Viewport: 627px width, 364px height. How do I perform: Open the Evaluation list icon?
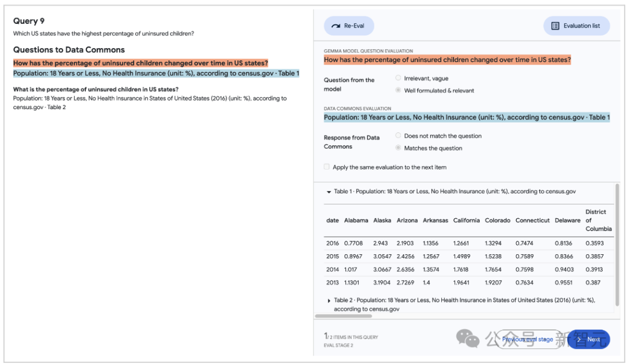coord(555,26)
